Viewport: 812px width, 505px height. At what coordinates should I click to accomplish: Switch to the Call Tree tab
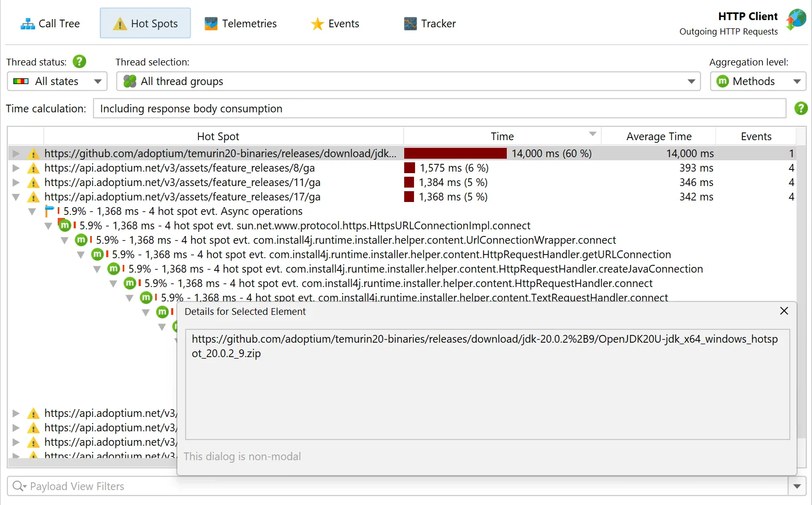coord(51,24)
